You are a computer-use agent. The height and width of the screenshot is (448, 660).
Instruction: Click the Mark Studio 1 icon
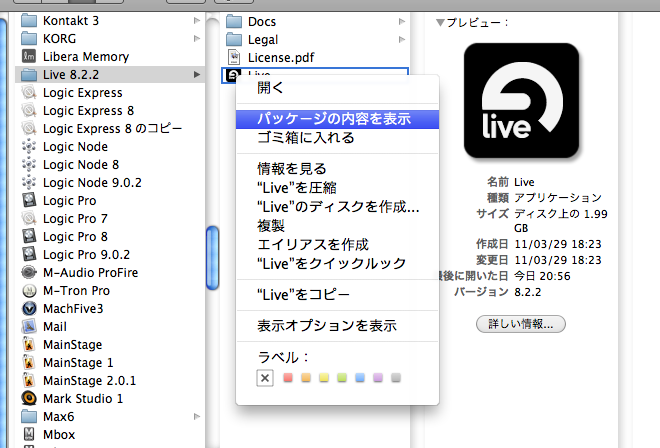click(29, 398)
